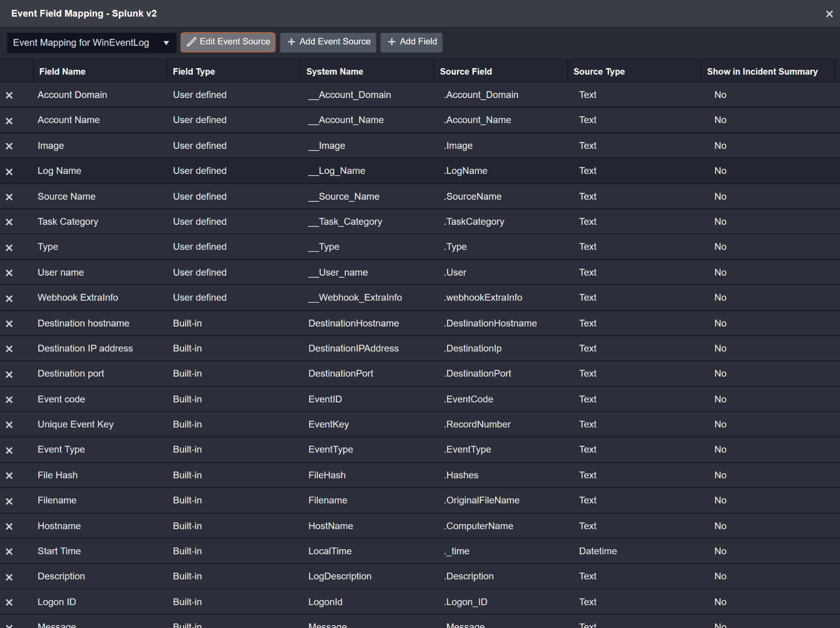The height and width of the screenshot is (628, 840).
Task: Sort by the Field Name column header
Action: [x=62, y=71]
